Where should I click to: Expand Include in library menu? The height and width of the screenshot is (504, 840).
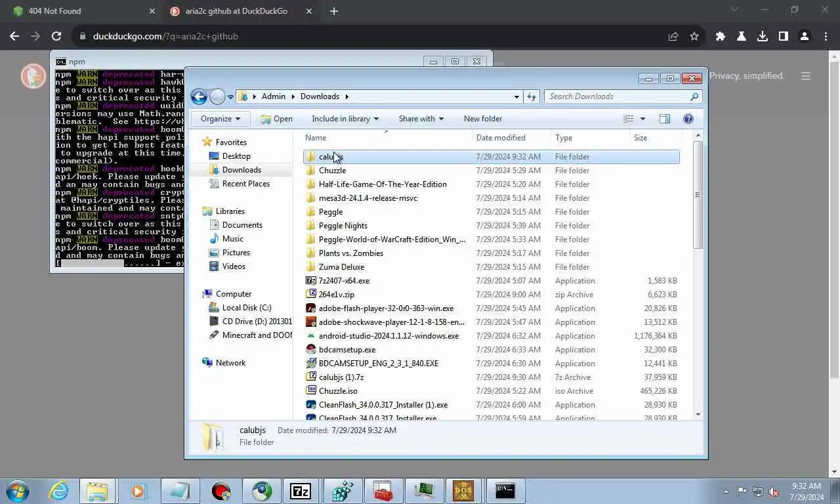345,119
